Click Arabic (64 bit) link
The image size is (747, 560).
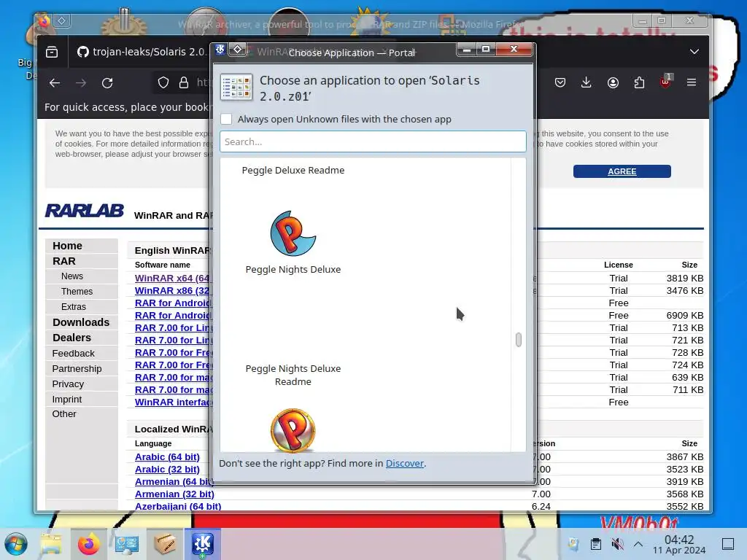point(167,456)
